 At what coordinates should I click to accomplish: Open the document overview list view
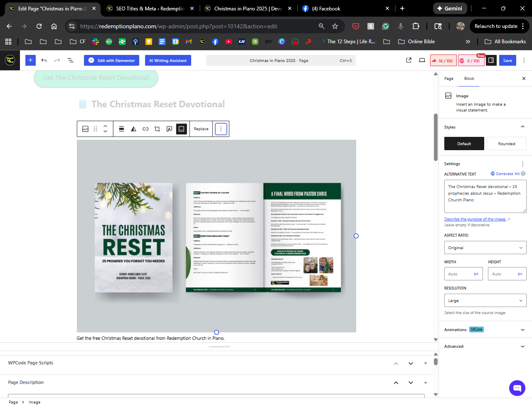click(71, 60)
